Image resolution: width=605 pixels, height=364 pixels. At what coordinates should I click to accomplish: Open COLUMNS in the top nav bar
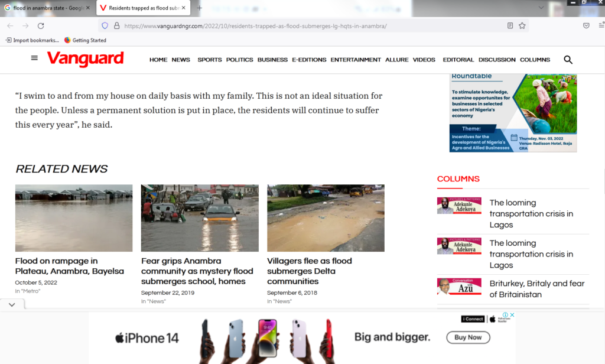535,60
